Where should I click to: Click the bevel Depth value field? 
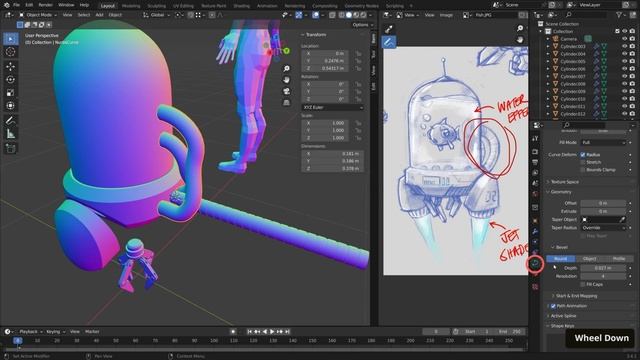pyautogui.click(x=603, y=268)
